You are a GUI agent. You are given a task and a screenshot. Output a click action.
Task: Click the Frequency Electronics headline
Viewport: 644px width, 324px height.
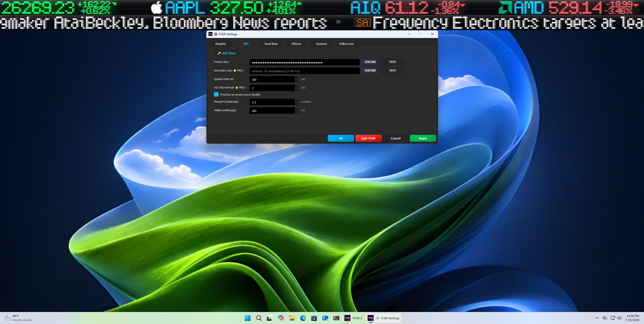coord(508,23)
